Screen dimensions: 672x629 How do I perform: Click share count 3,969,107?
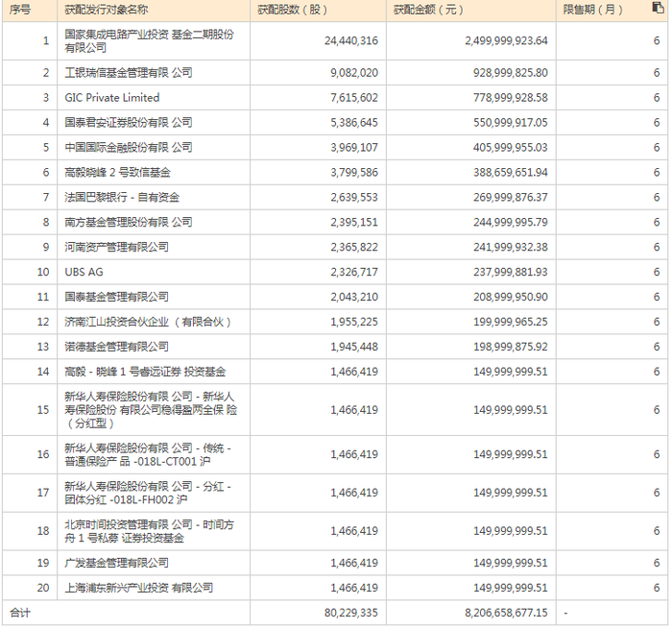click(354, 148)
